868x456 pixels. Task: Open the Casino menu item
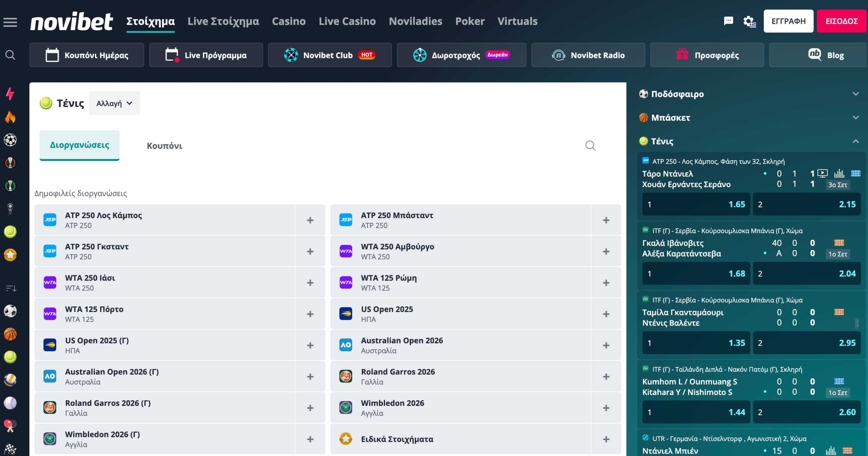(x=289, y=21)
